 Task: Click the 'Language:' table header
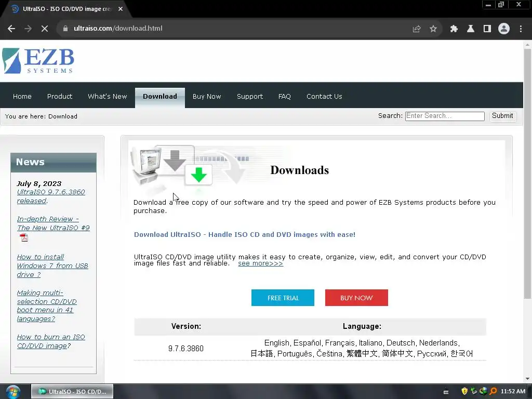pos(362,326)
